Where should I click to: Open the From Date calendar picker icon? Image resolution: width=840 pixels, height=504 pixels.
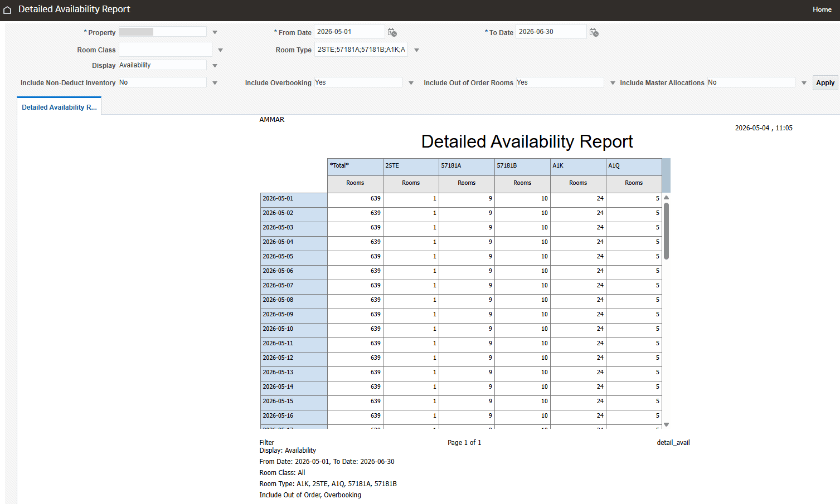tap(392, 32)
